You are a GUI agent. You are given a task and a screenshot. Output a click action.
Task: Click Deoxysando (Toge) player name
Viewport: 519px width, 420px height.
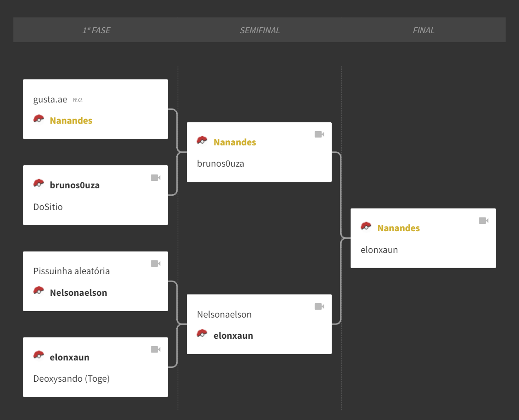coord(72,378)
